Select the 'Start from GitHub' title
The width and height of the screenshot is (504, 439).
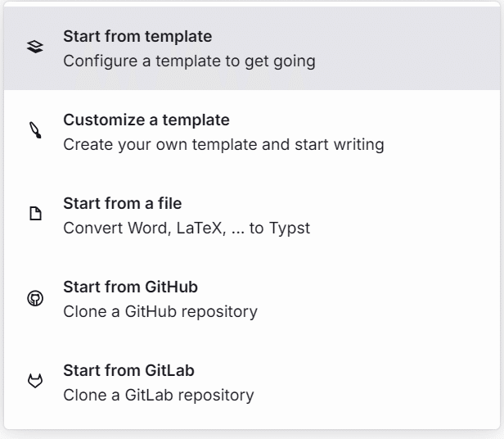click(130, 287)
